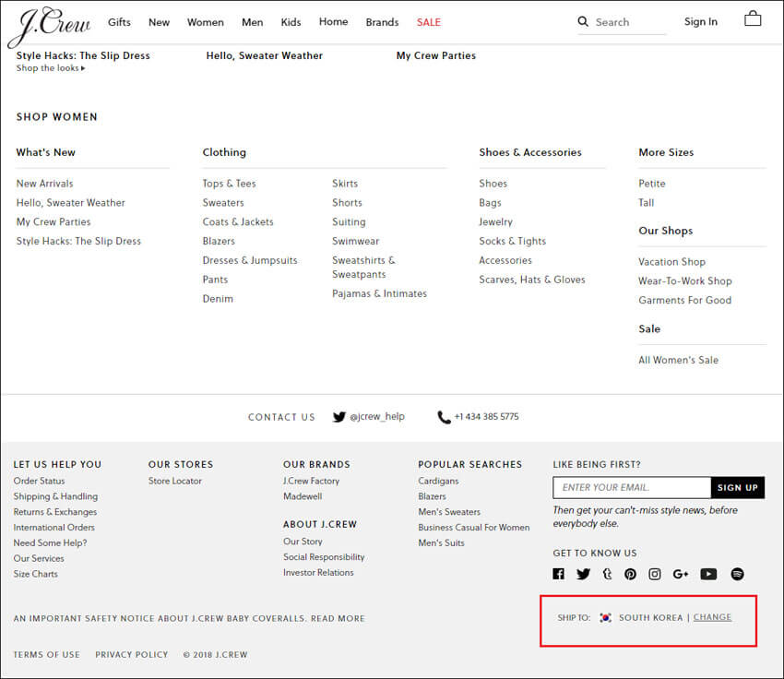Click the J.Crew logo
Screen dimensions: 784x679
tap(49, 26)
